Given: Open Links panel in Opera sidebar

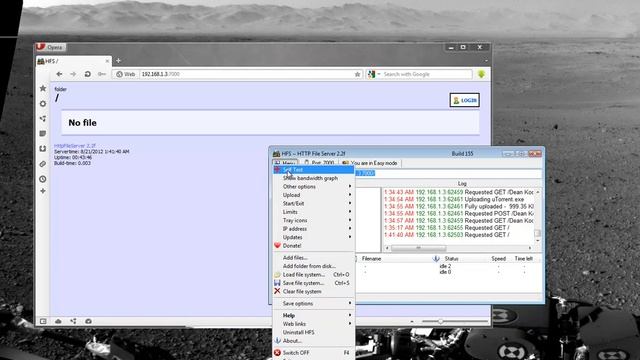Looking at the screenshot, I should [x=43, y=164].
